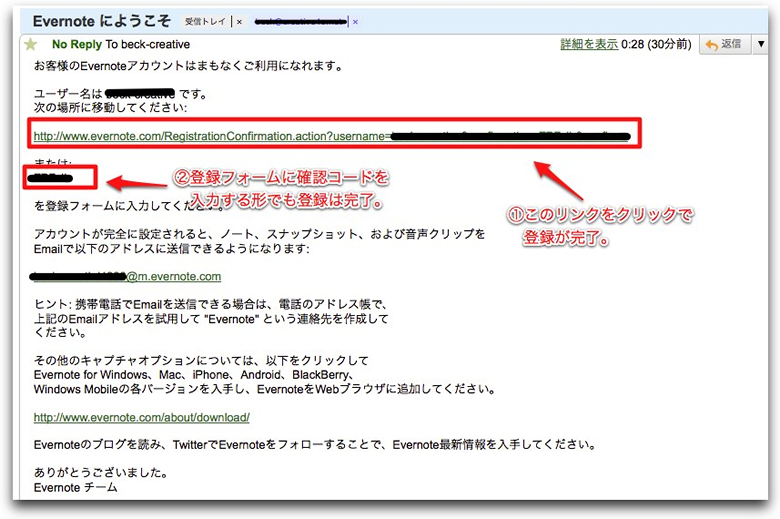Click the subject Evernote にようこそ
Viewport: 780px width, 519px height.
point(101,21)
